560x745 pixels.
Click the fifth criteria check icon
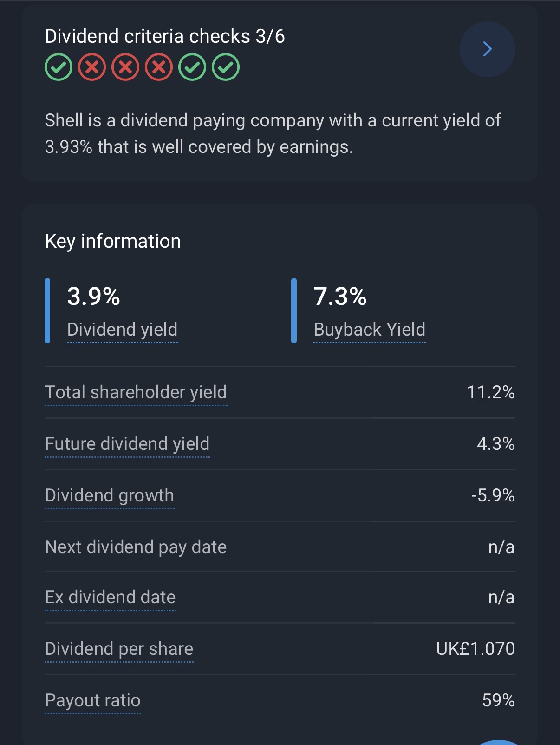coord(192,67)
